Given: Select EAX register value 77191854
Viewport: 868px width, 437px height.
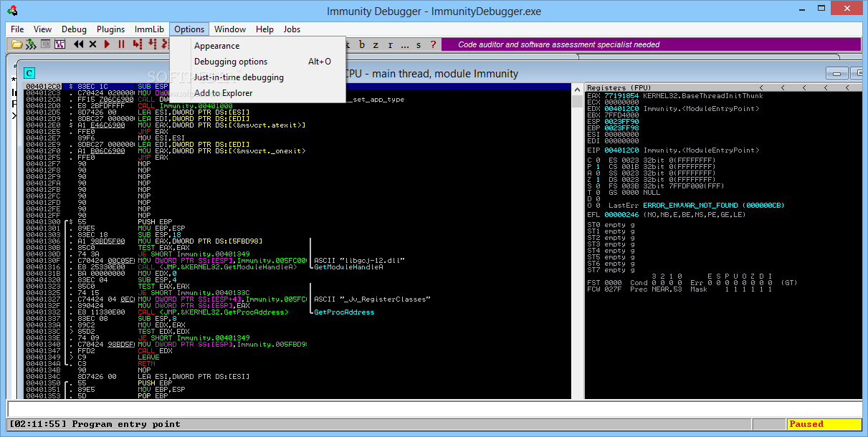Looking at the screenshot, I should 621,95.
